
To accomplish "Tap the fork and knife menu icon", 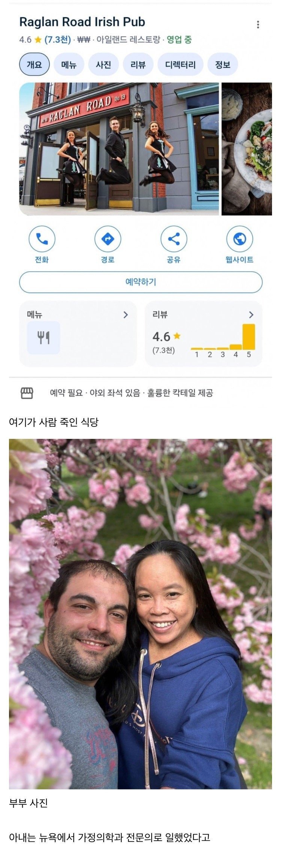I will click(x=43, y=337).
